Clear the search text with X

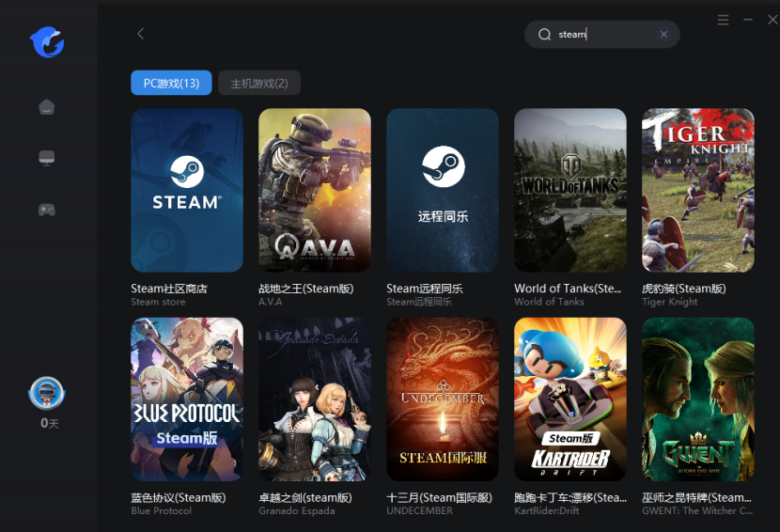[663, 35]
